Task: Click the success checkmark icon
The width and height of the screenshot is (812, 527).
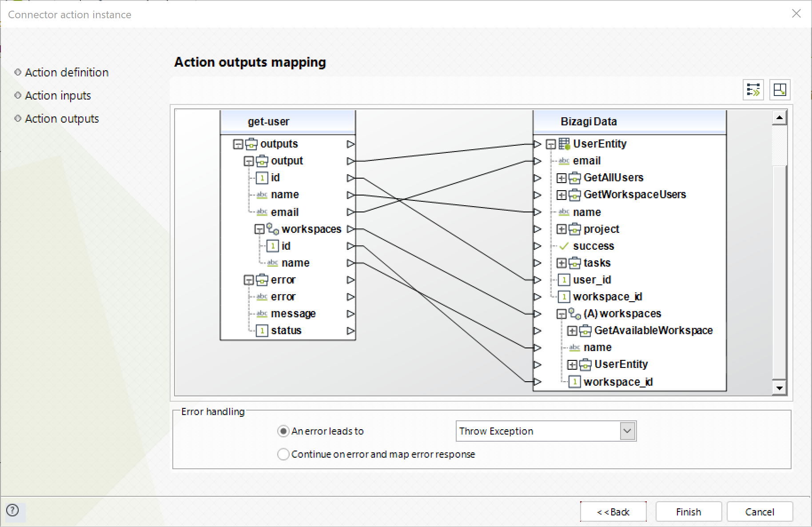Action: (564, 246)
